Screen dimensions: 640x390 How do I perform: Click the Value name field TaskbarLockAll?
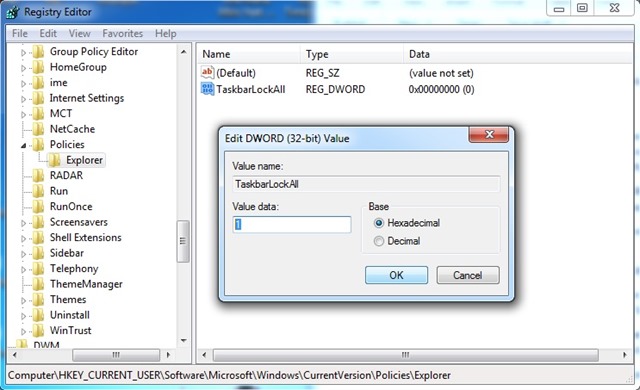click(366, 184)
